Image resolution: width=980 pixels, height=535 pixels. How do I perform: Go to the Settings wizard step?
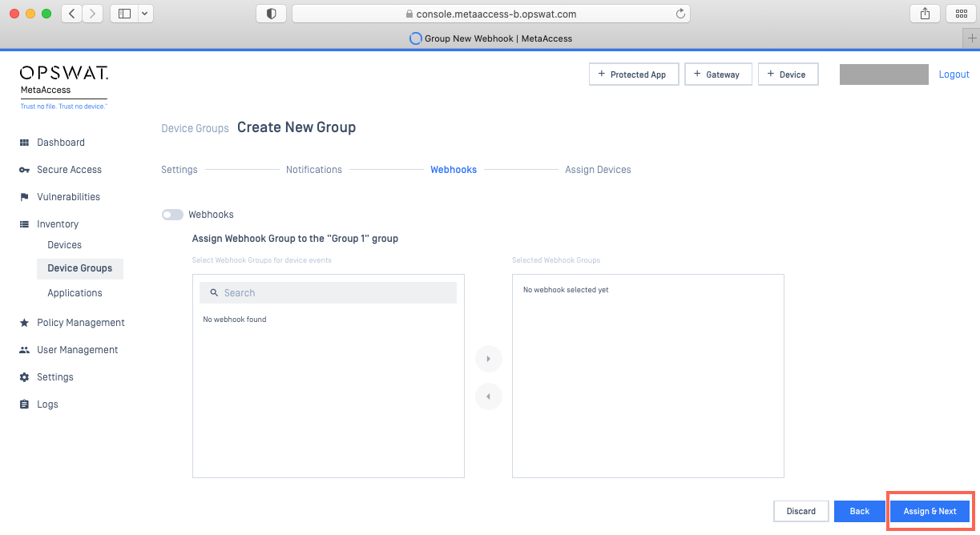tap(179, 170)
